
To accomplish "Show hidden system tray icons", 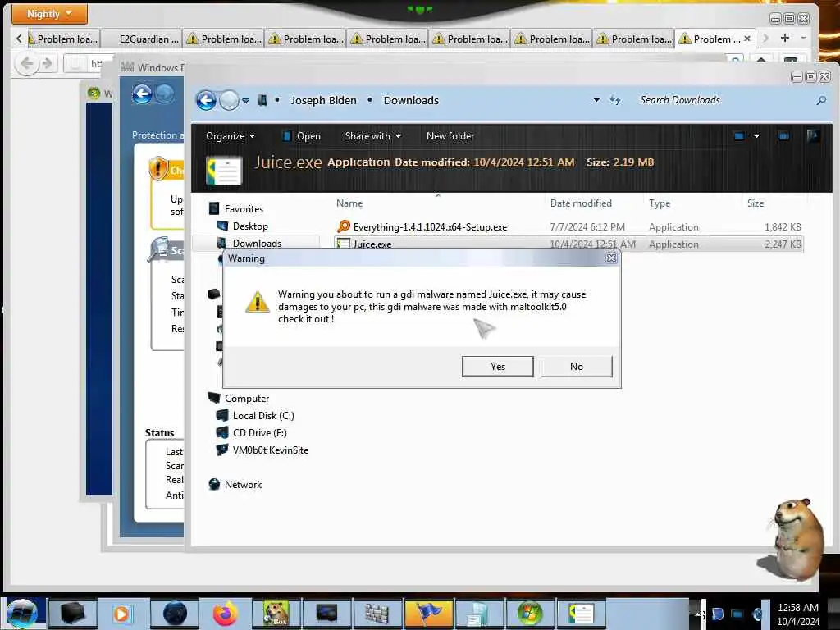I will point(697,614).
